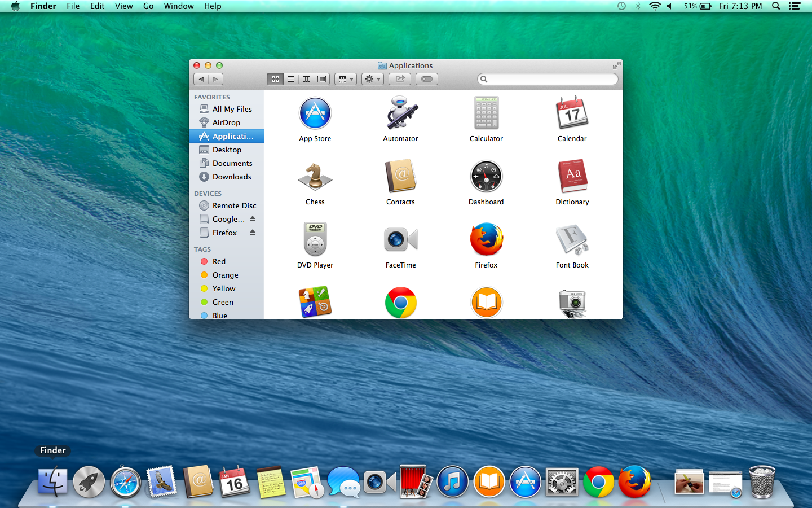812x508 pixels.
Task: Select the Contacts app in Finder window
Action: [401, 176]
